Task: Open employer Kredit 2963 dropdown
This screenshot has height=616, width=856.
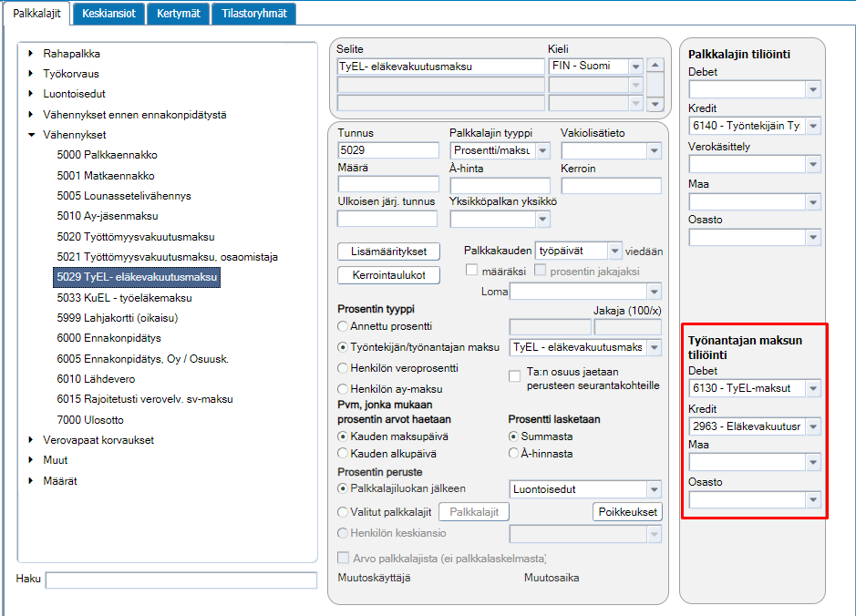Action: [x=813, y=426]
